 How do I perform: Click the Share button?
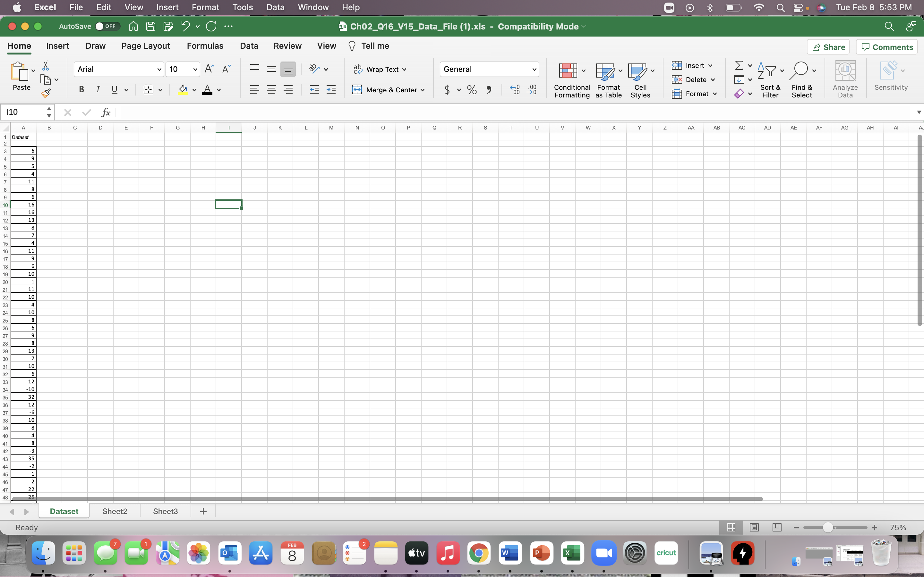[x=828, y=47]
